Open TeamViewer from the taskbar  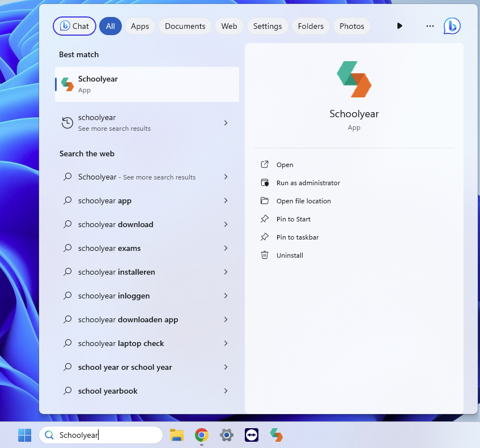tap(252, 435)
